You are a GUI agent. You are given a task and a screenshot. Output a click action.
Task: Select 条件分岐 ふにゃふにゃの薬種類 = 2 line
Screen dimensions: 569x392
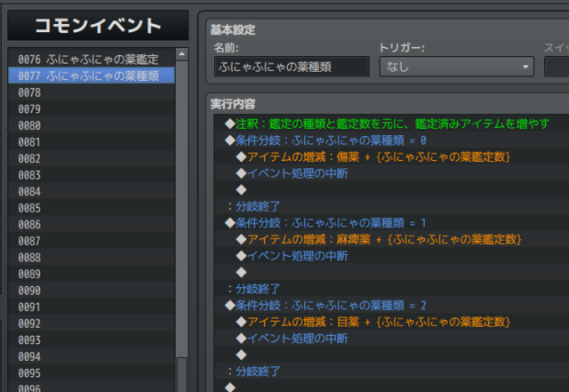tap(391, 305)
